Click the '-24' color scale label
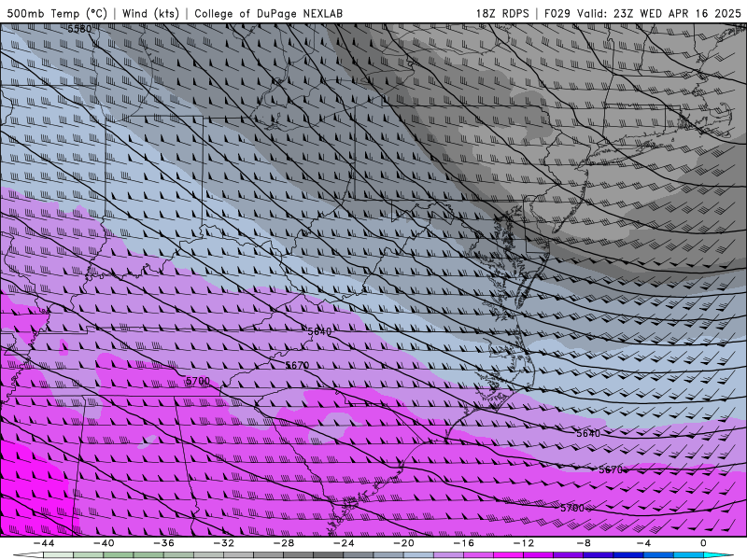Viewport: 747px width, 560px height. 344,543
